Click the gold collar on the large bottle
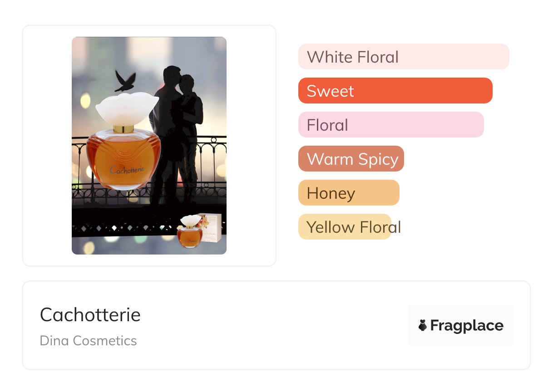Viewport: 553px width, 392px height. click(123, 129)
